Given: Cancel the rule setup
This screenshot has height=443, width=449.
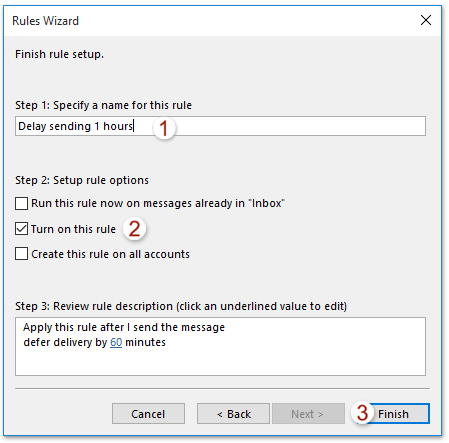Looking at the screenshot, I should (x=148, y=414).
